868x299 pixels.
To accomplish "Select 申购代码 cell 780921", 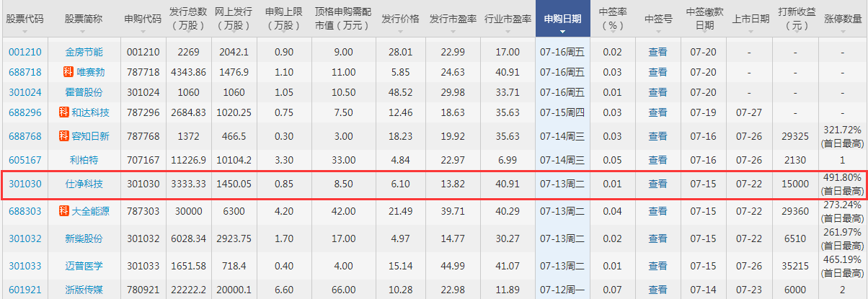I will click(143, 289).
